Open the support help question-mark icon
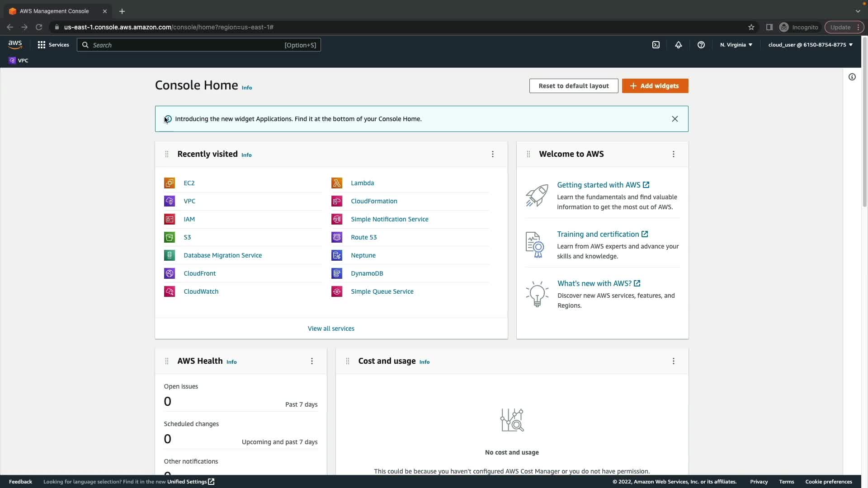The height and width of the screenshot is (488, 868). 701,45
